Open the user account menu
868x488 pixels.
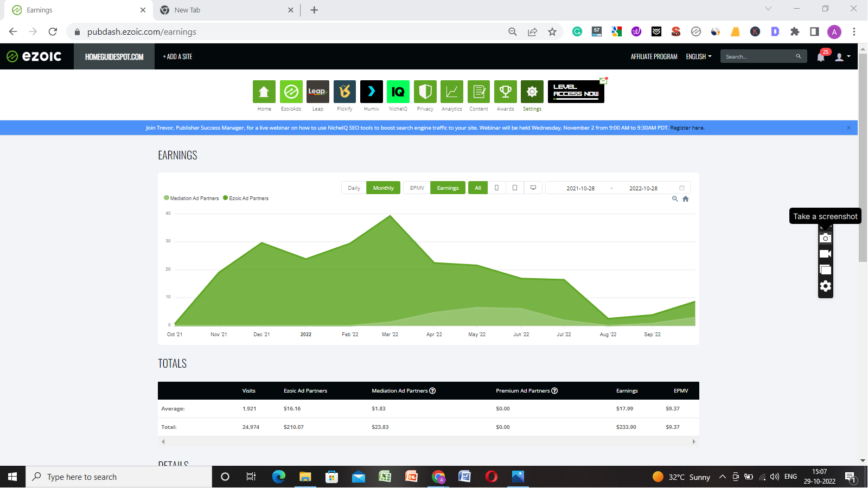pyautogui.click(x=843, y=56)
